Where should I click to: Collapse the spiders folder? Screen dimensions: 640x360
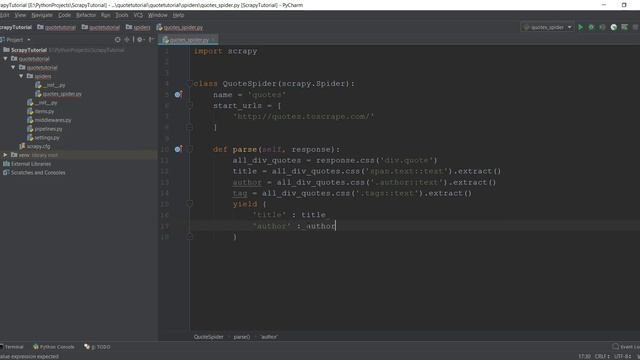point(21,76)
